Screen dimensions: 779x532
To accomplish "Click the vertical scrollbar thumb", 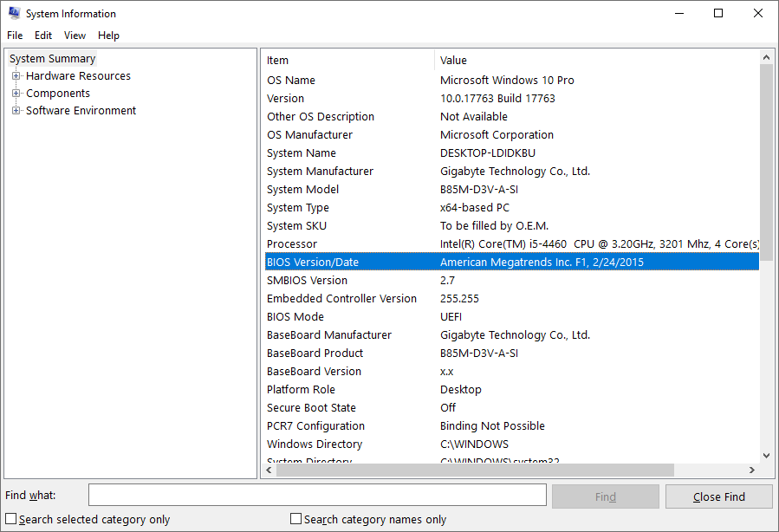I will click(x=766, y=161).
